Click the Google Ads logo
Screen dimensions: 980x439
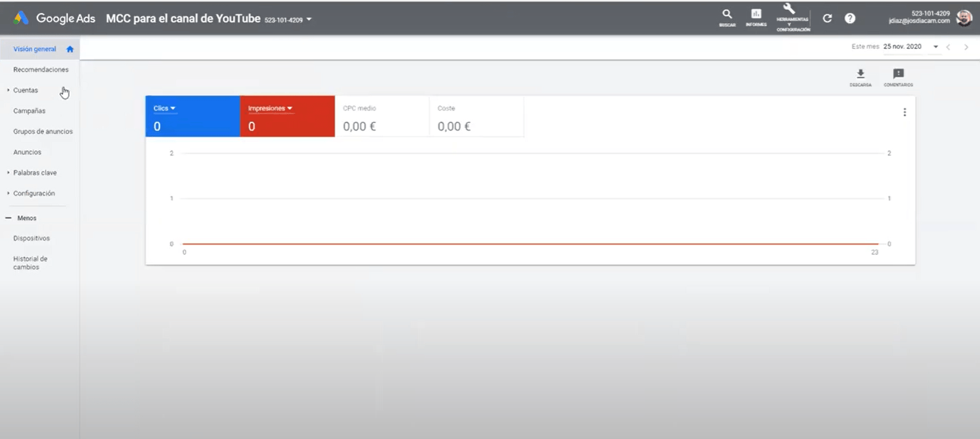21,18
